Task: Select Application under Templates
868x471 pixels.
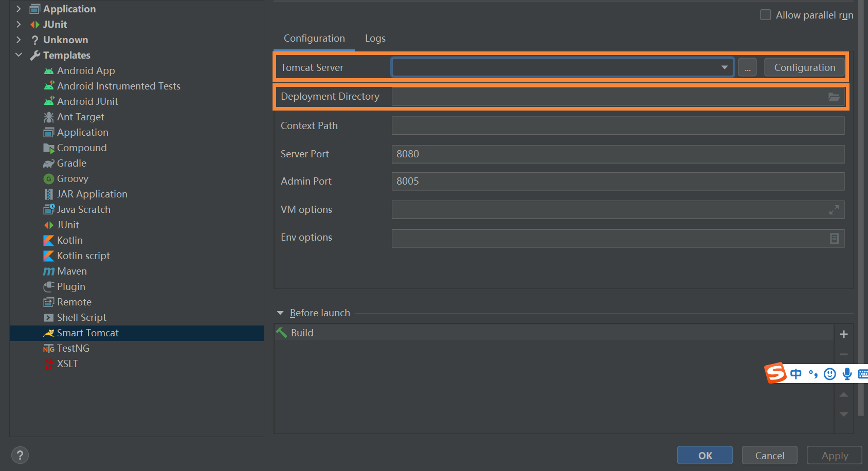Action: coord(83,132)
